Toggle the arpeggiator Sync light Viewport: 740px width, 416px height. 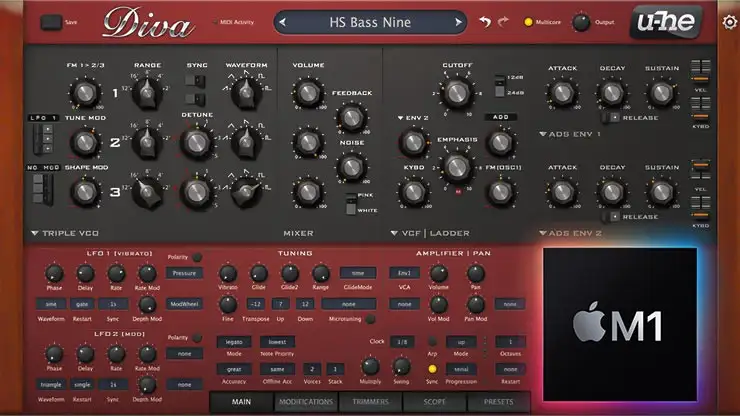(432, 369)
